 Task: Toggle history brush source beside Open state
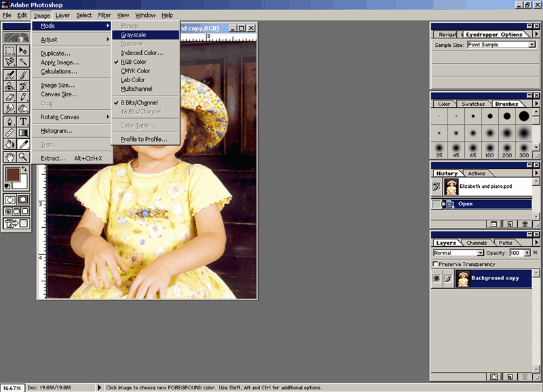(436, 203)
